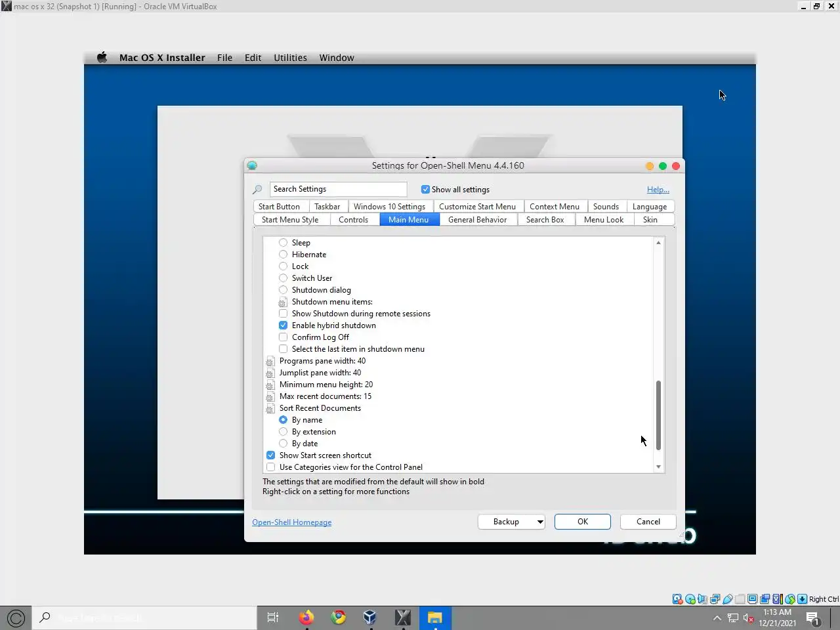This screenshot has height=630, width=840.
Task: Click the VirtualBox hard disk activity icon
Action: [x=677, y=598]
